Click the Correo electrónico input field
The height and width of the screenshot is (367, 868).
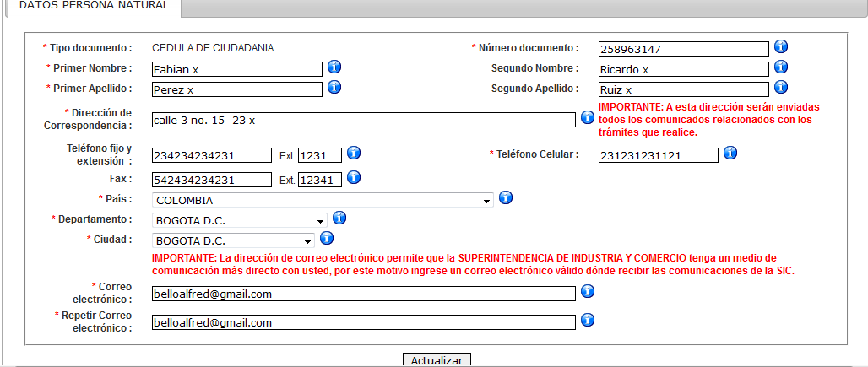[363, 294]
